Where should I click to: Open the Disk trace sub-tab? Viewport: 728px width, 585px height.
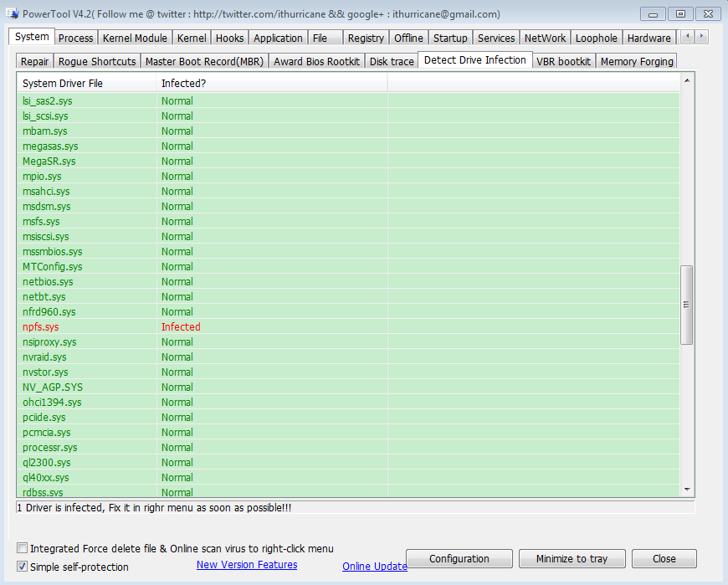coord(392,61)
